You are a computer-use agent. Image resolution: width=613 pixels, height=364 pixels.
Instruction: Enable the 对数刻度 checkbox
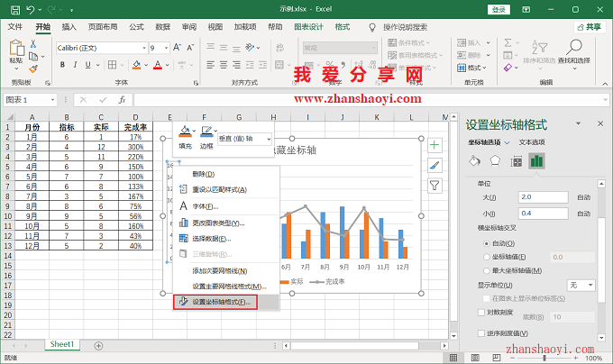(x=481, y=313)
